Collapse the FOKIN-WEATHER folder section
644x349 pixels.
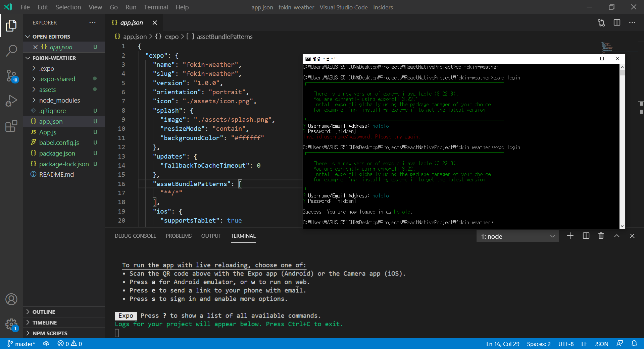click(54, 58)
